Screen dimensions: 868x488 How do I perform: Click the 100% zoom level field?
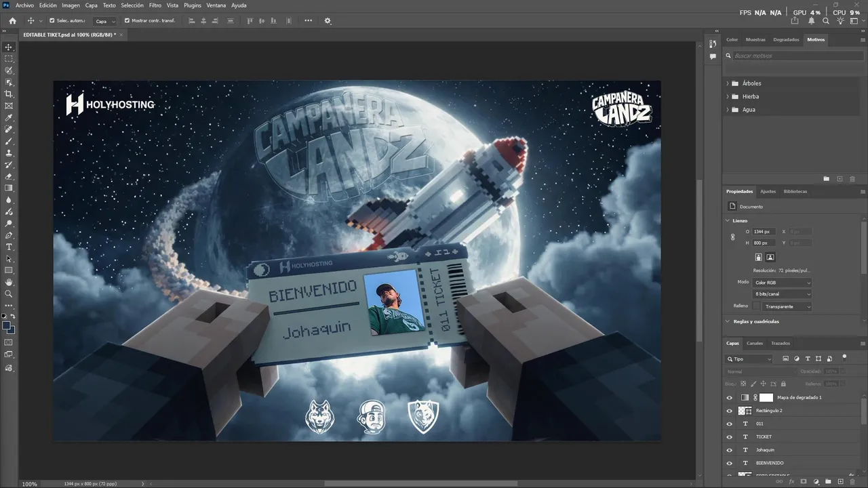[x=29, y=484]
